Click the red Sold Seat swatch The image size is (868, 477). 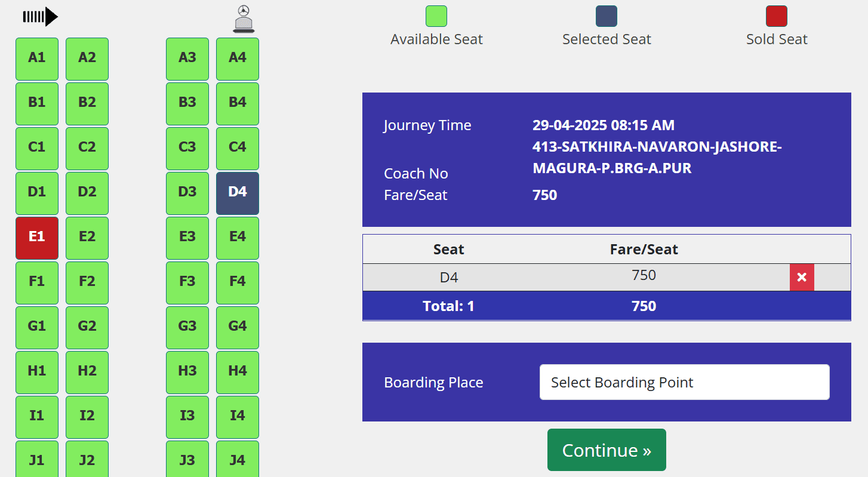point(777,16)
